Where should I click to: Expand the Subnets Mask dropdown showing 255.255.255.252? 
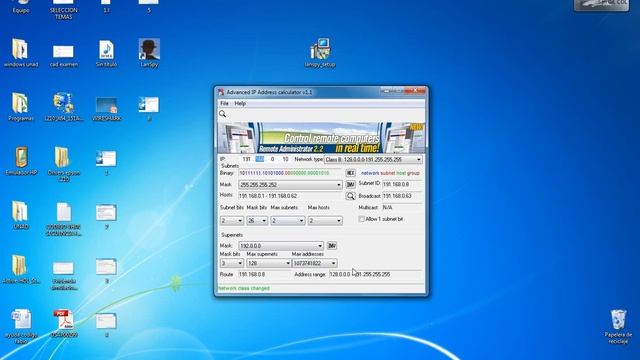pyautogui.click(x=290, y=185)
